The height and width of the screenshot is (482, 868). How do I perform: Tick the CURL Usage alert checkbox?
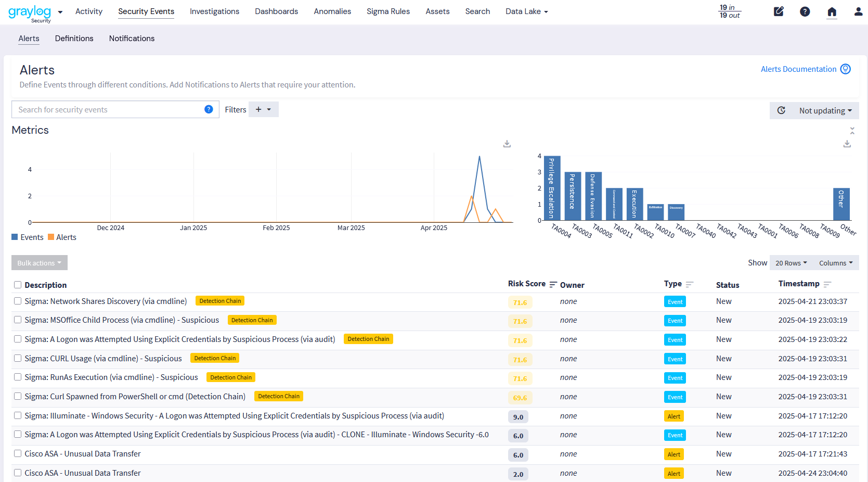[18, 358]
